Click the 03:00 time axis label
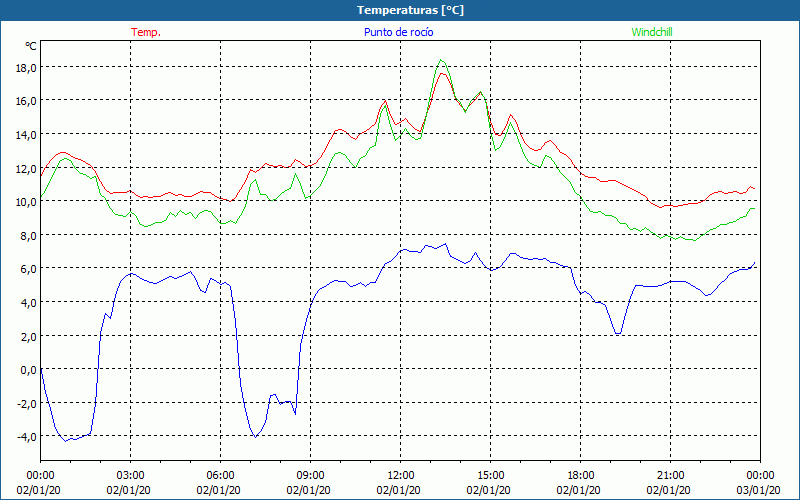This screenshot has width=800, height=500. [x=131, y=475]
